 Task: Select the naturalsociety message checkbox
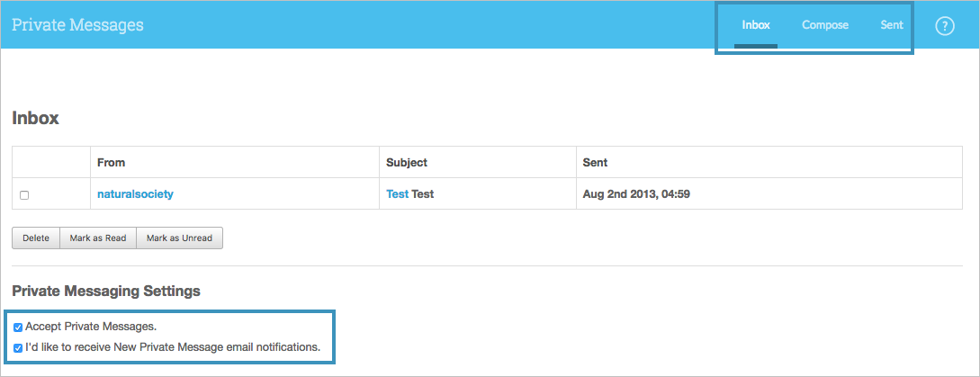coord(24,195)
